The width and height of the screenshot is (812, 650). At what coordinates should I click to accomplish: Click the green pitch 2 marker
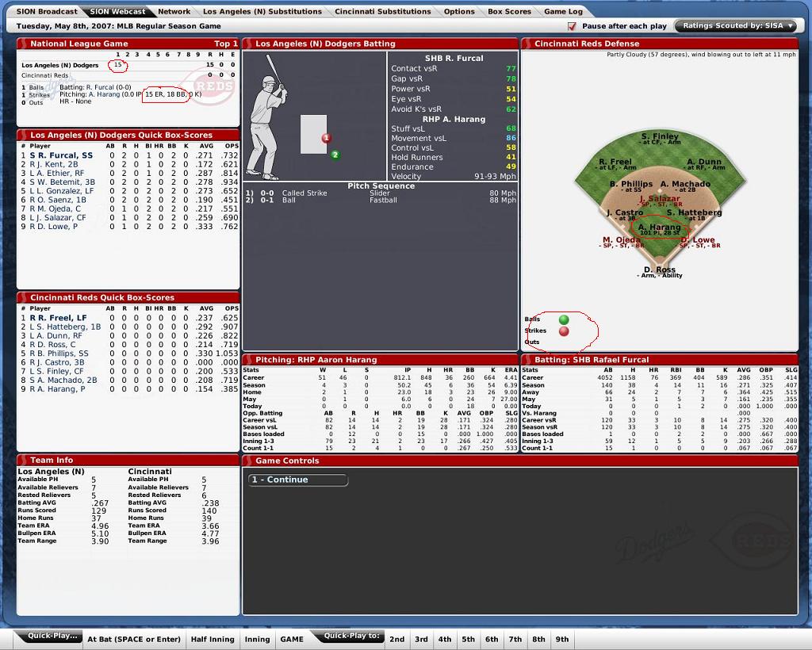coord(335,155)
